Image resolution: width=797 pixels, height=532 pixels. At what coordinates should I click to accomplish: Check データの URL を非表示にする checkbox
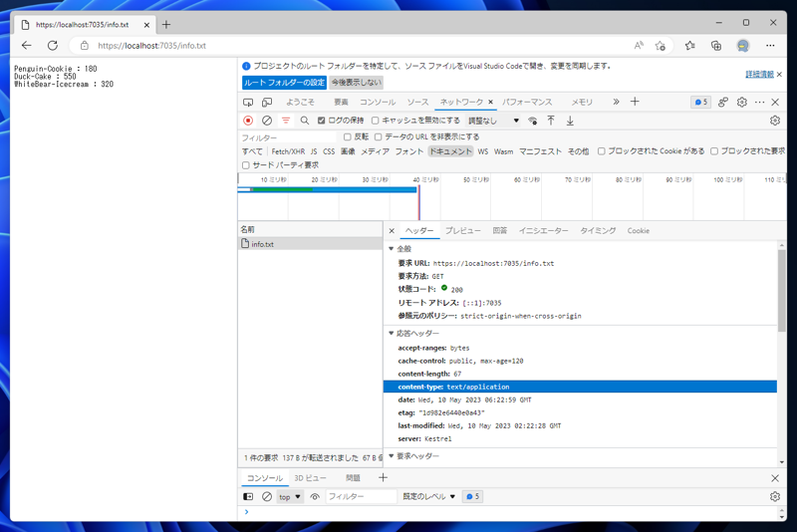(379, 136)
